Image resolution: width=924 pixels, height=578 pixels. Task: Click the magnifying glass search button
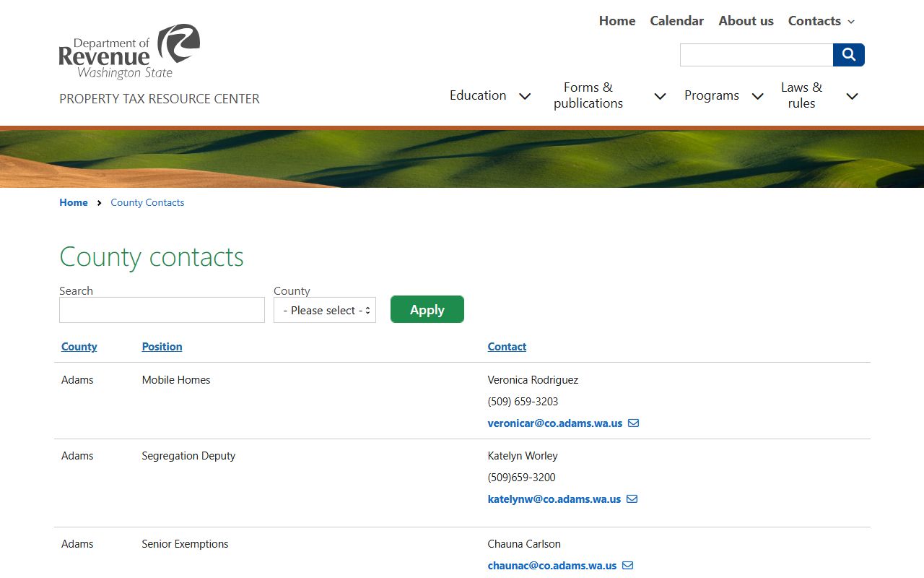coord(849,55)
